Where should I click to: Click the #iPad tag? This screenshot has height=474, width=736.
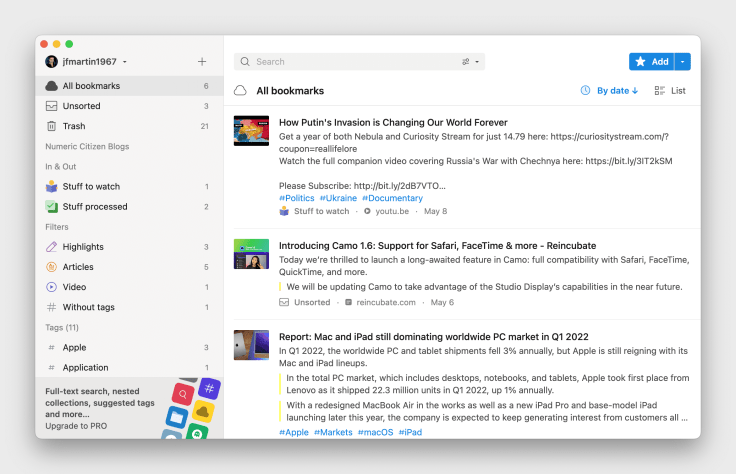point(410,432)
